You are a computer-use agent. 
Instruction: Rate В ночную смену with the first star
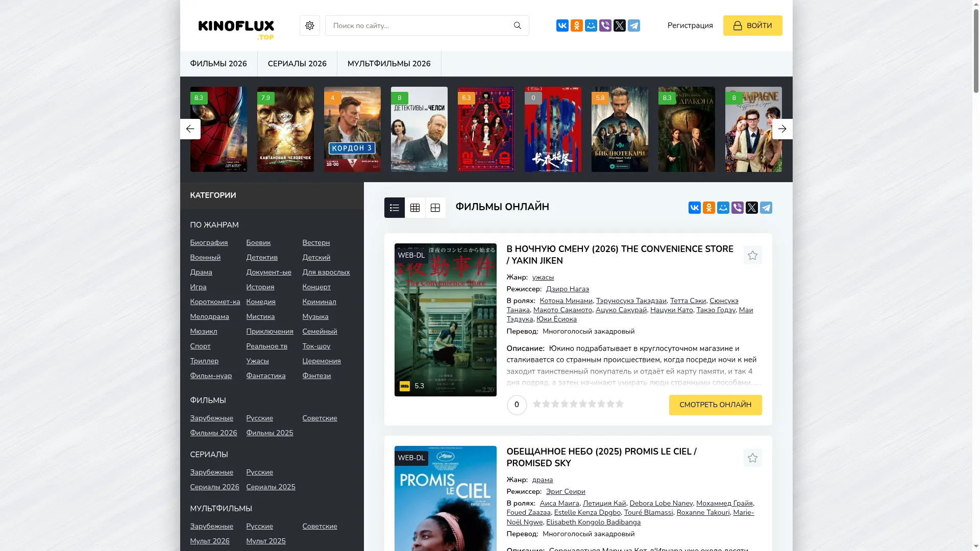(x=537, y=404)
